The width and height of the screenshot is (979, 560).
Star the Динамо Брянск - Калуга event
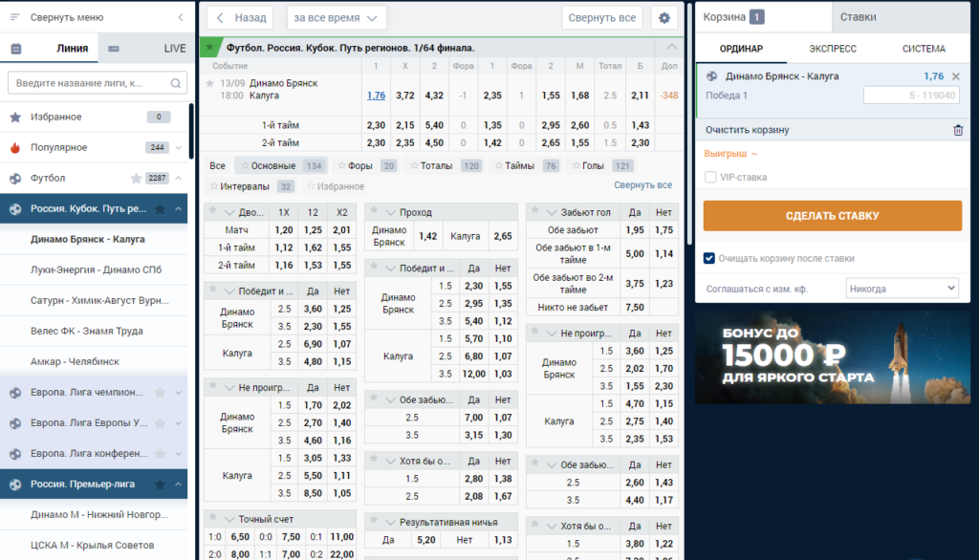point(209,83)
